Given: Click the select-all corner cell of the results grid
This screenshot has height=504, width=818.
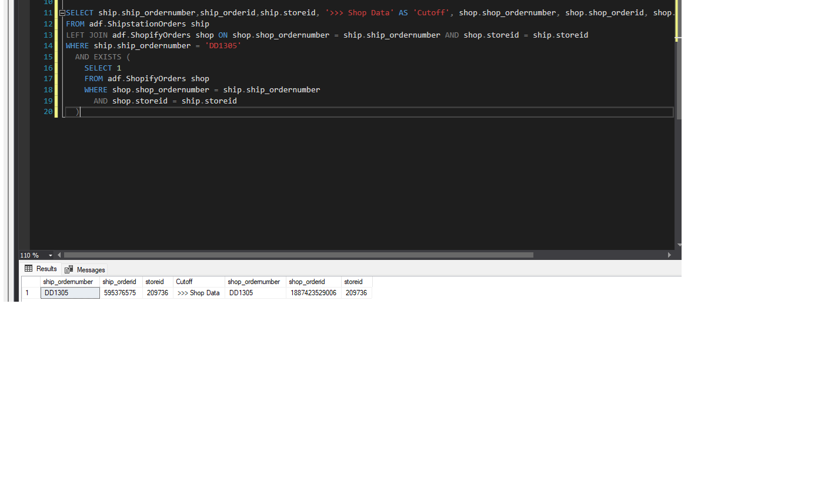Looking at the screenshot, I should (31, 282).
